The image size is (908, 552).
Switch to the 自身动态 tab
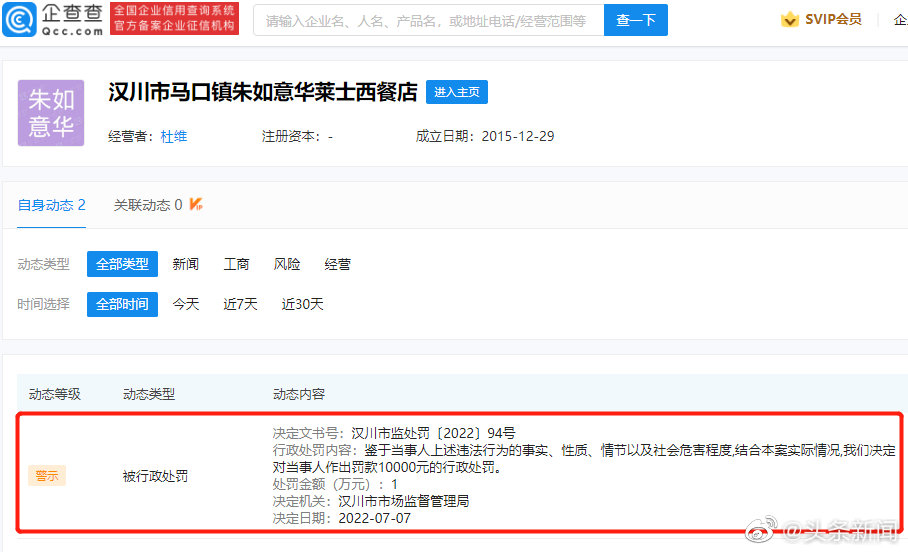coord(51,205)
